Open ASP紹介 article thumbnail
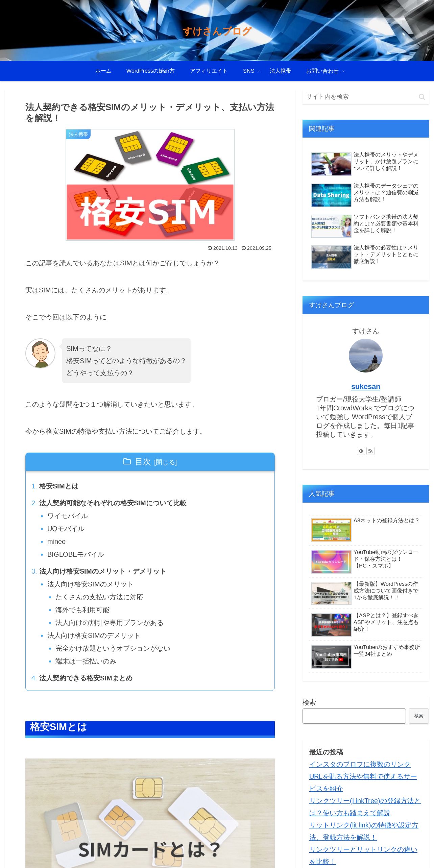Viewport: 434px width, 868px height. coord(331,625)
